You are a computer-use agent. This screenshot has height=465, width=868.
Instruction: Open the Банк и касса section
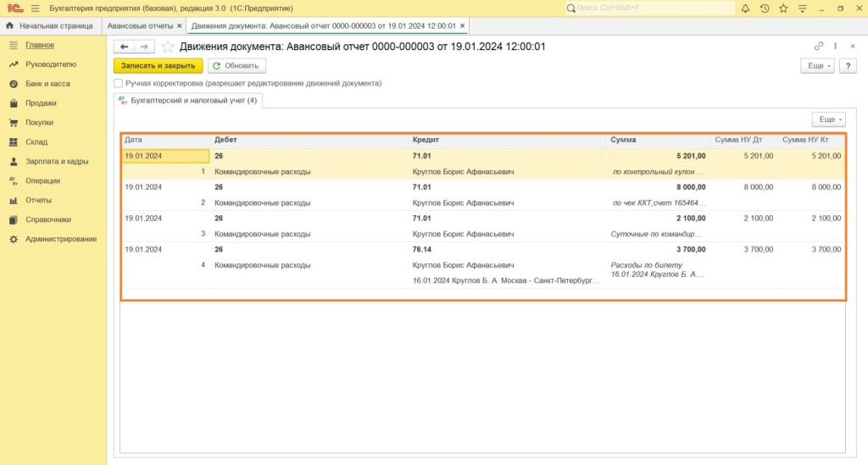point(47,84)
